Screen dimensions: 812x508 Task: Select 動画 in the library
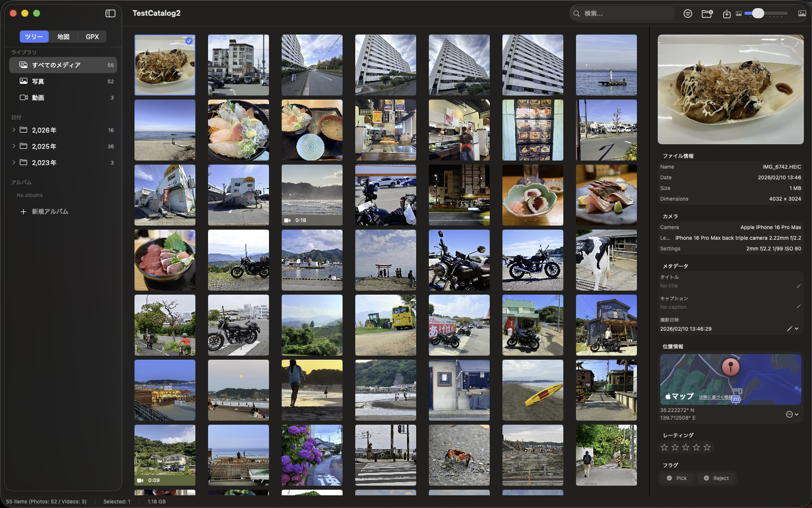pyautogui.click(x=38, y=98)
